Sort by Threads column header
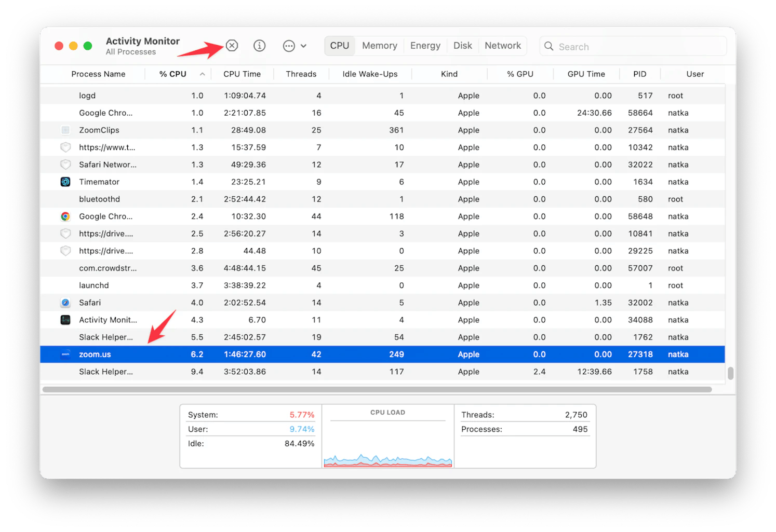This screenshot has height=532, width=776. click(301, 74)
